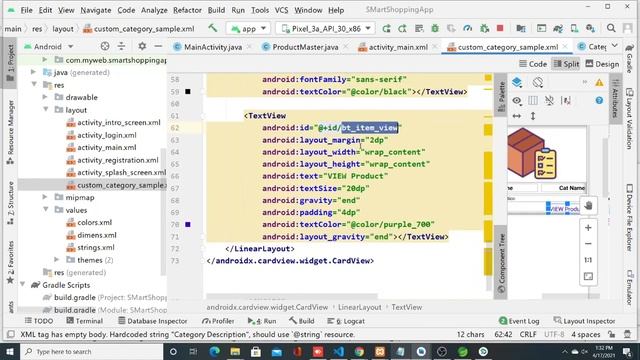Open the VCS menu
The width and height of the screenshot is (640, 360).
[x=281, y=10]
